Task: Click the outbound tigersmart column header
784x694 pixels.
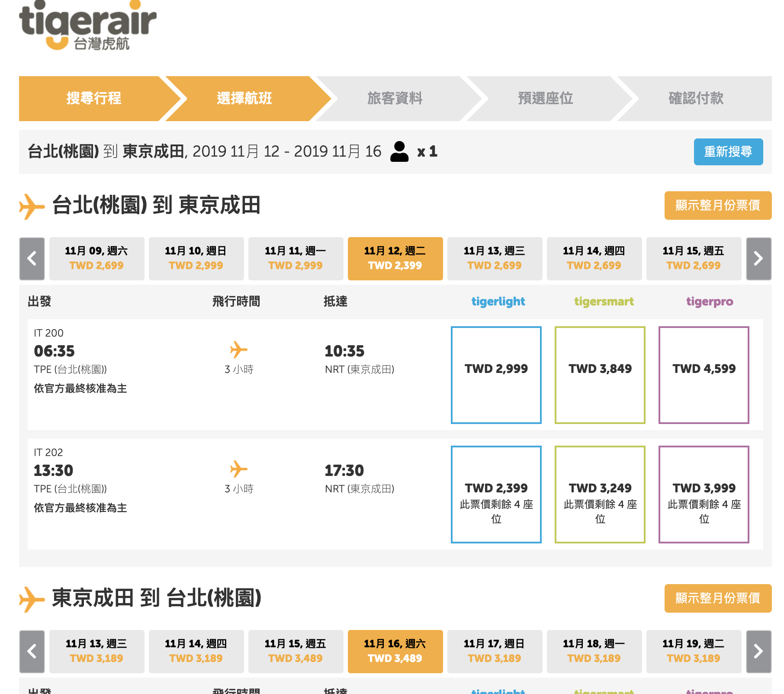Action: pyautogui.click(x=604, y=302)
